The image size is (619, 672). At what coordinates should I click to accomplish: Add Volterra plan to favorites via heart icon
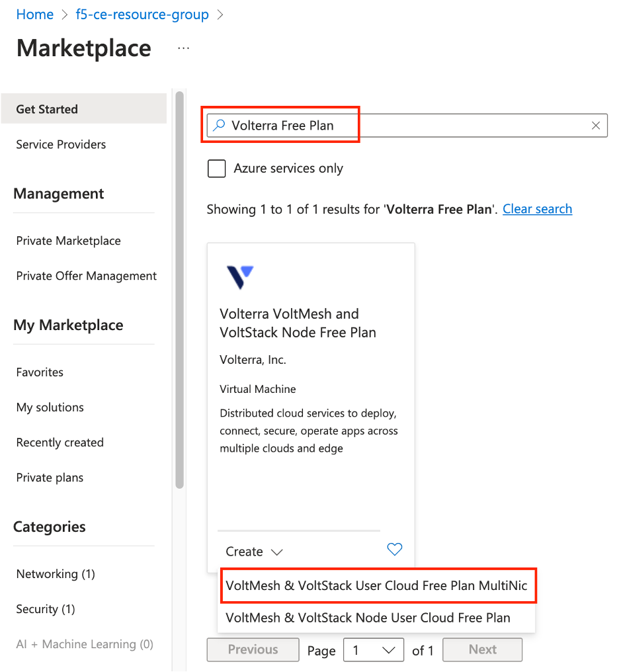(394, 550)
